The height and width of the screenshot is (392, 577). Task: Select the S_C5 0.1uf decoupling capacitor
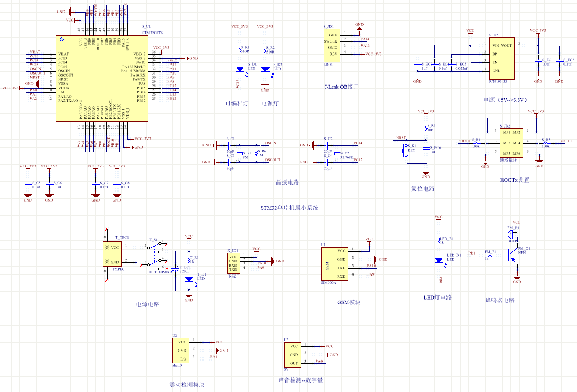click(x=28, y=183)
